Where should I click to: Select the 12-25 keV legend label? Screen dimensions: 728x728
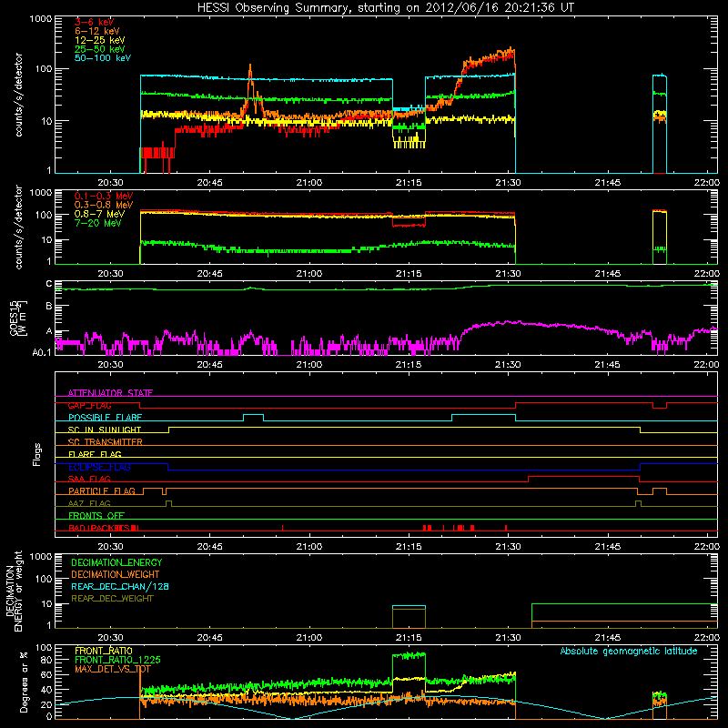pyautogui.click(x=99, y=40)
